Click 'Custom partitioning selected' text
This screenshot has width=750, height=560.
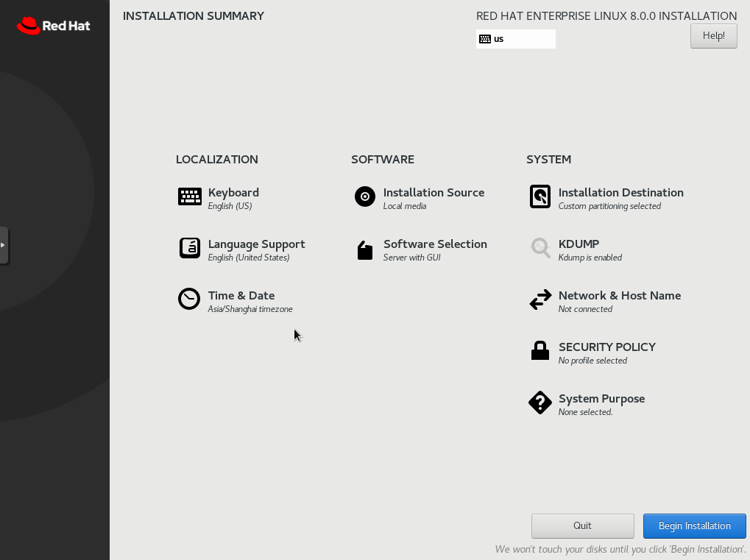click(x=610, y=206)
